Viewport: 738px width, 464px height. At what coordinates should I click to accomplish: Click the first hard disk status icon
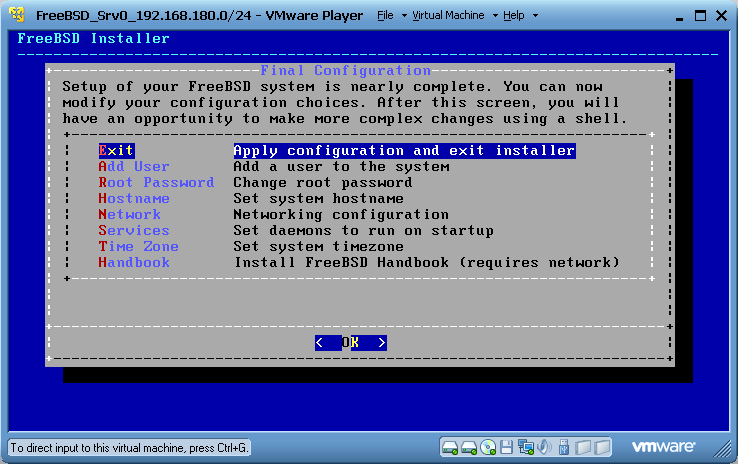coord(450,447)
